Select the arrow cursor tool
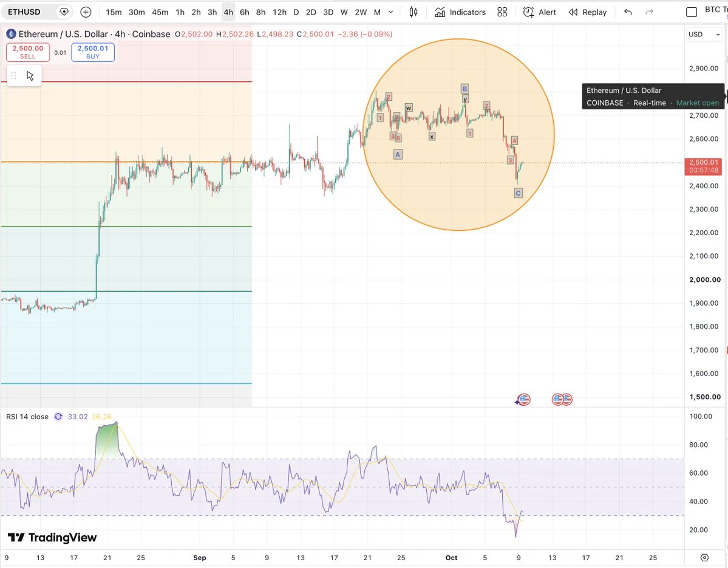Image resolution: width=728 pixels, height=568 pixels. pos(30,76)
